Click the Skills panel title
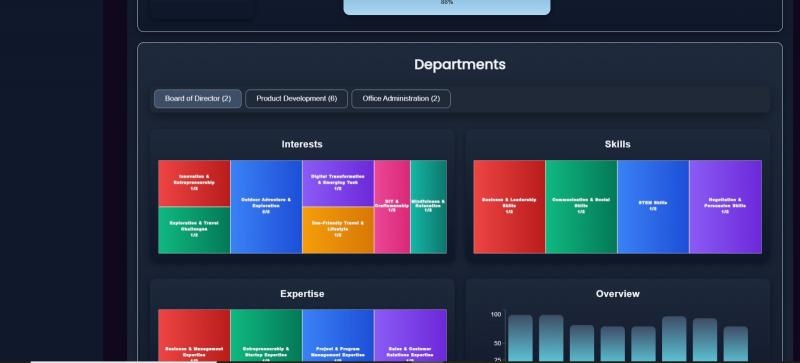 tap(617, 144)
